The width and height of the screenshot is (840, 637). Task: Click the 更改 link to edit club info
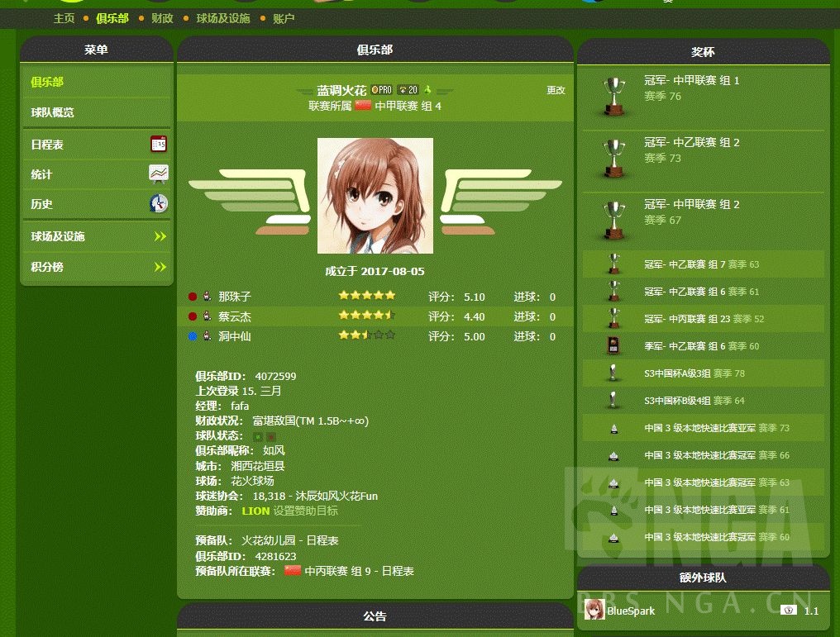555,89
